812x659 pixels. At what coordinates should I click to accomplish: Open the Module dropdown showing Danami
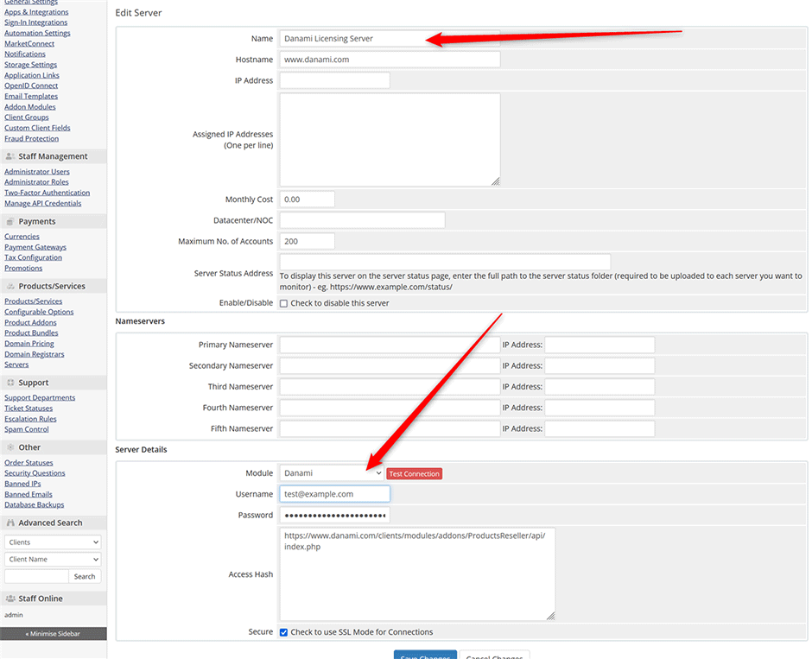pos(332,473)
